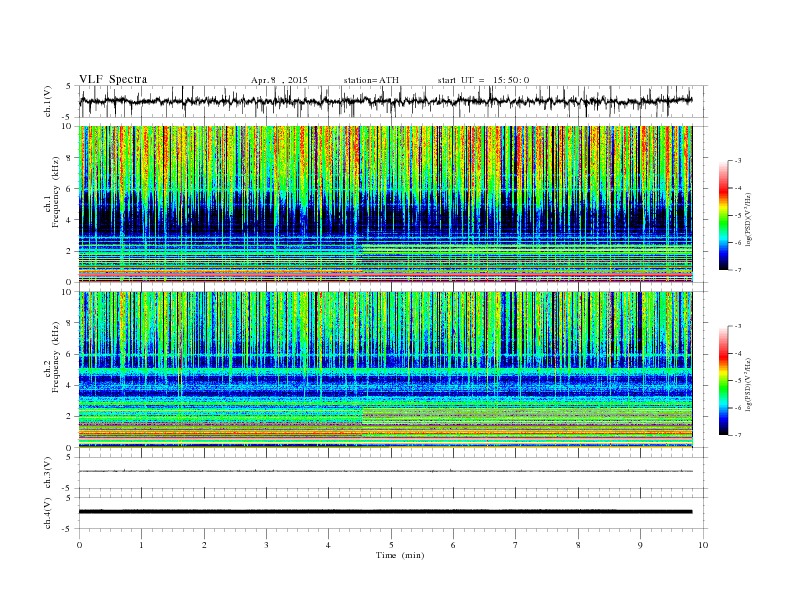Viewport: 792px width, 612px height.
Task: Click the "-7" tick on ch.1 colorbar
Action: pyautogui.click(x=737, y=270)
